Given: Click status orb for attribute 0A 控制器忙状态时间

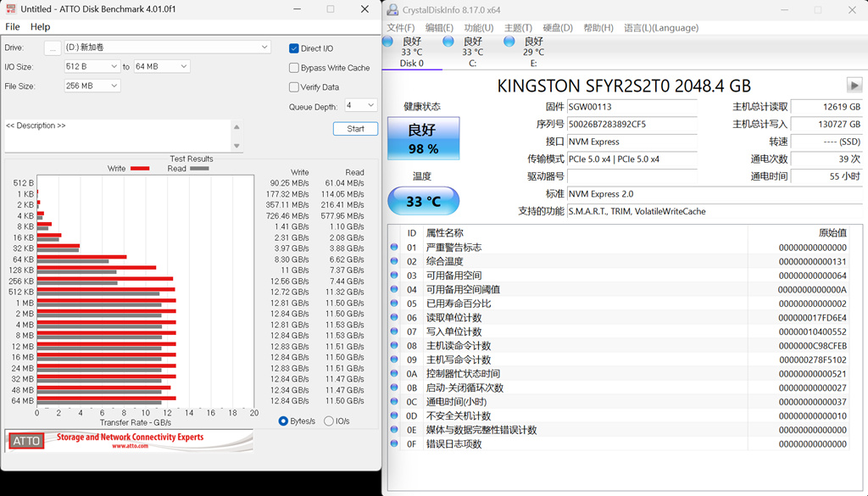Looking at the screenshot, I should point(394,373).
